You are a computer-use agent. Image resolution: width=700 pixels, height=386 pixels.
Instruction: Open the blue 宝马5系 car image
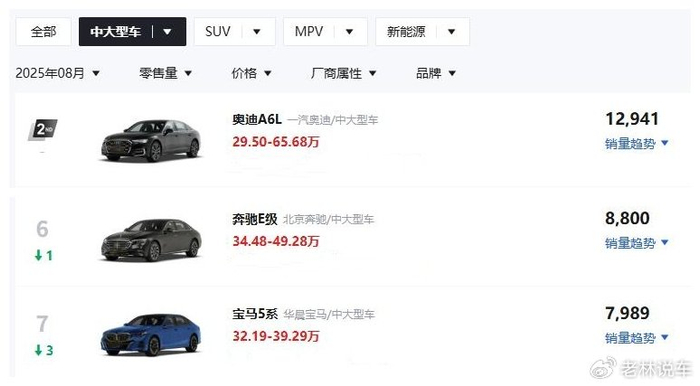[150, 334]
